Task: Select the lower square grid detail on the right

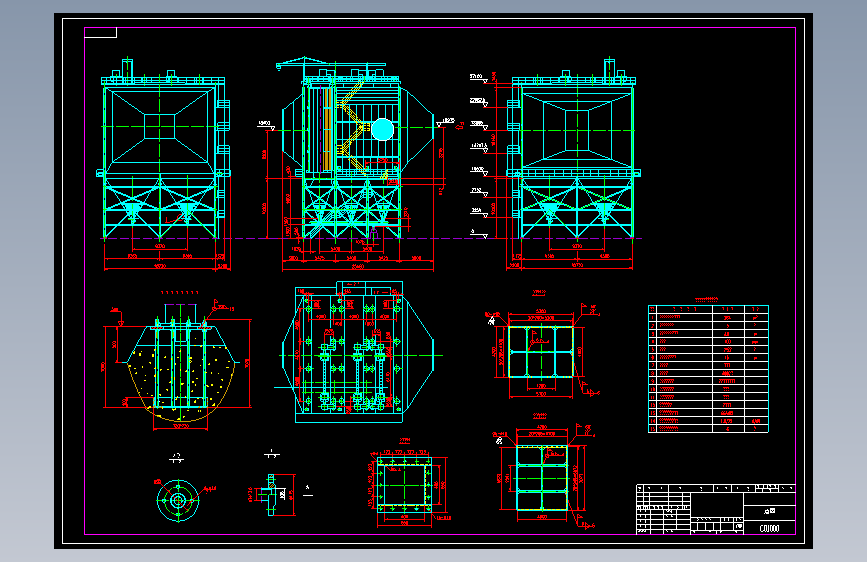Action: (x=542, y=478)
